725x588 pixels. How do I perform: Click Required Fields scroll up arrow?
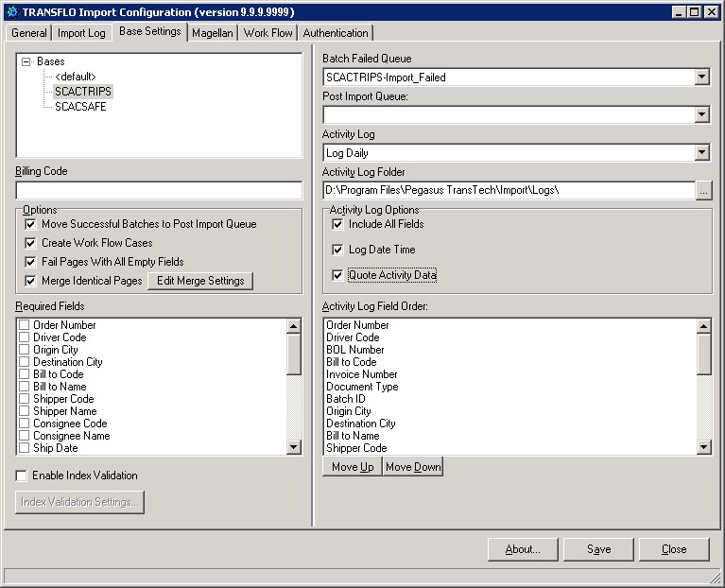(294, 326)
